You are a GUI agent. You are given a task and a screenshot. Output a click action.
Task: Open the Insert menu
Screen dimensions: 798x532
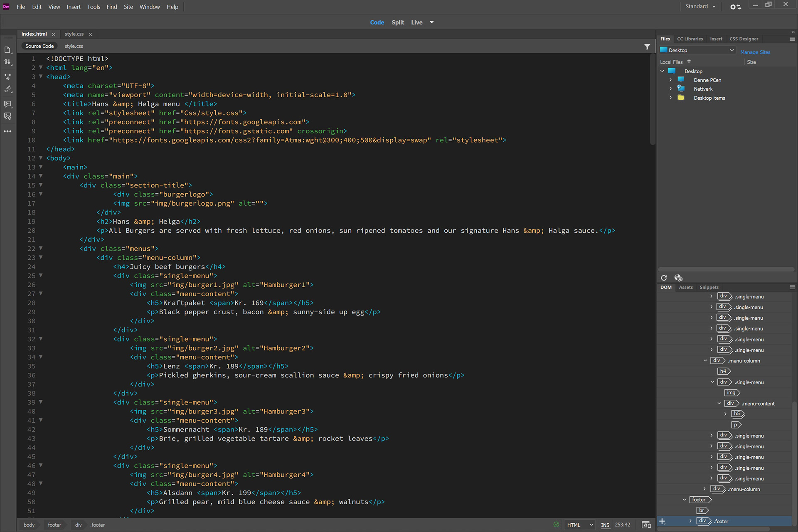click(74, 7)
